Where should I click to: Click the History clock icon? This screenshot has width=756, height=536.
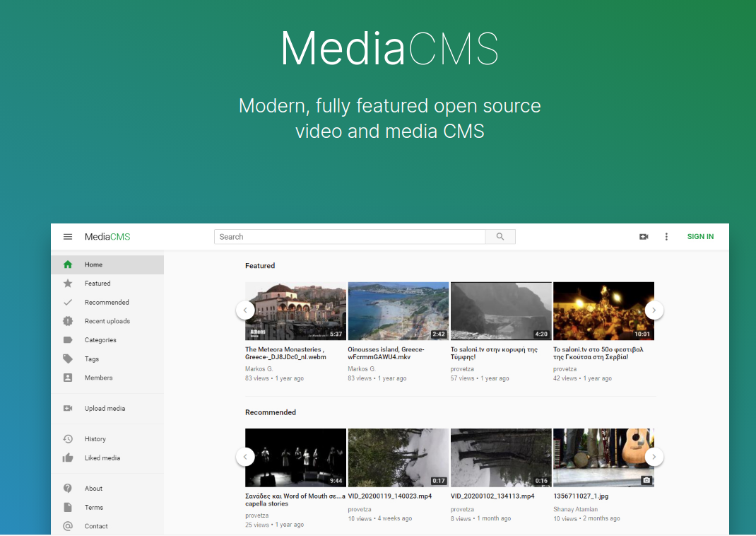click(x=68, y=439)
